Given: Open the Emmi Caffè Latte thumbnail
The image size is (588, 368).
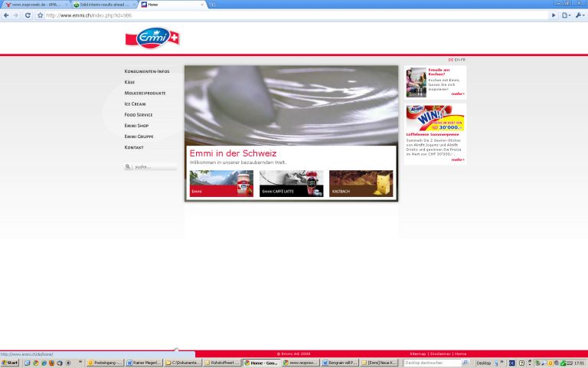Looking at the screenshot, I should [x=291, y=184].
